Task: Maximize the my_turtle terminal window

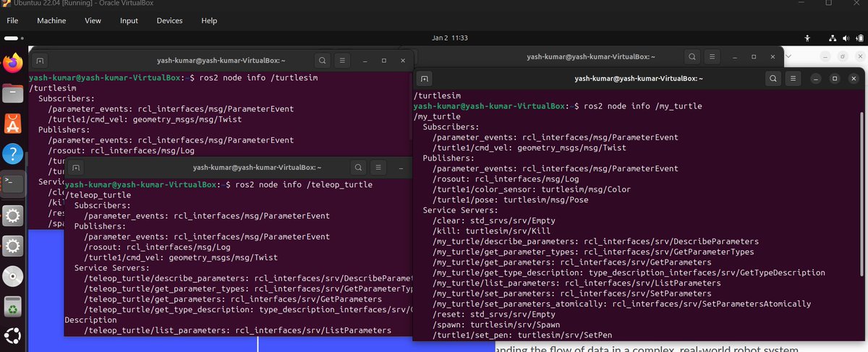Action: [x=835, y=79]
